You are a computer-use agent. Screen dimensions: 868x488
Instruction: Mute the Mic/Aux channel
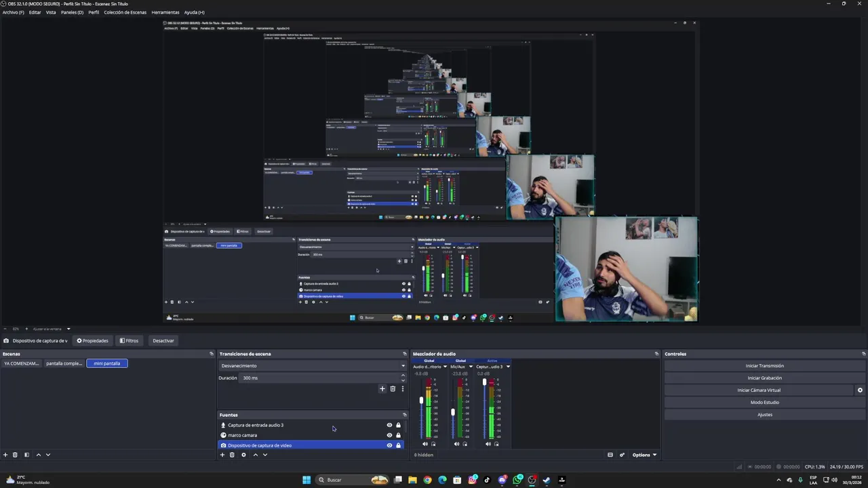pos(456,444)
